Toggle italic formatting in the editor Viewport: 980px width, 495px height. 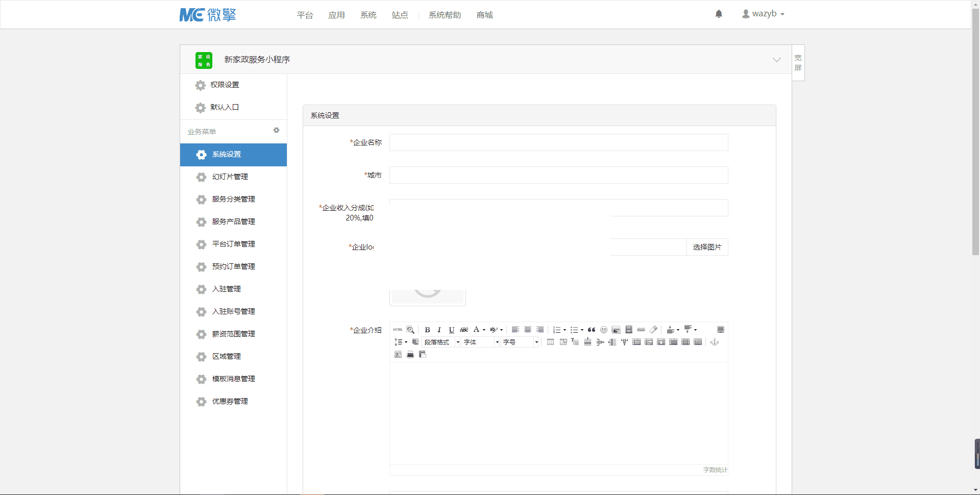click(x=439, y=330)
